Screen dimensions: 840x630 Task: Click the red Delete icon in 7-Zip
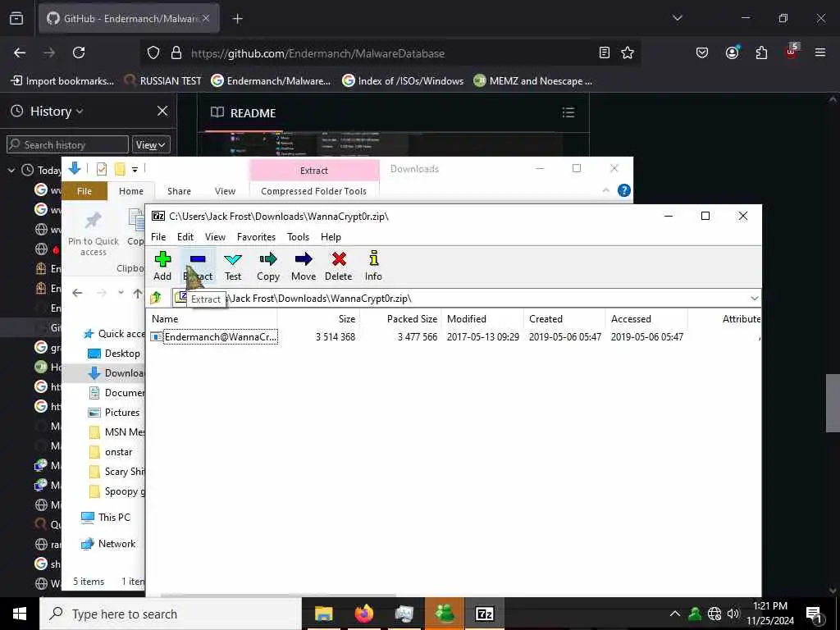pos(339,266)
